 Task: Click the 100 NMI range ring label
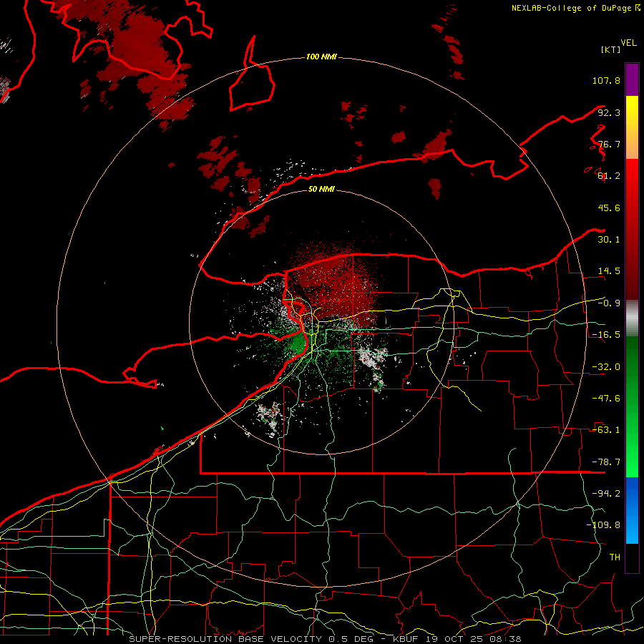pyautogui.click(x=321, y=57)
